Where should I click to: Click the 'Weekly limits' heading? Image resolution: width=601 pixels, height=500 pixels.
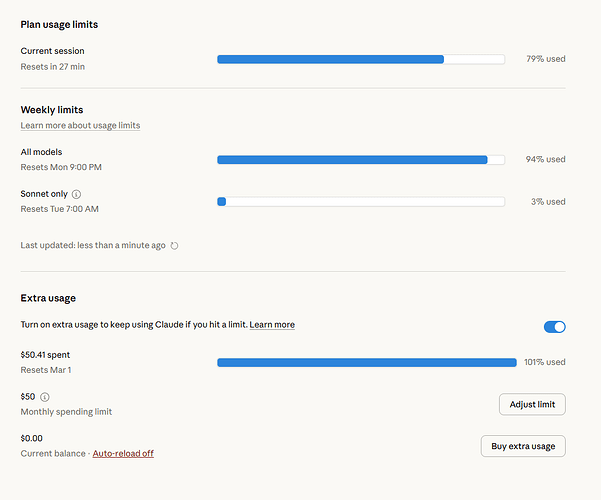pyautogui.click(x=52, y=110)
